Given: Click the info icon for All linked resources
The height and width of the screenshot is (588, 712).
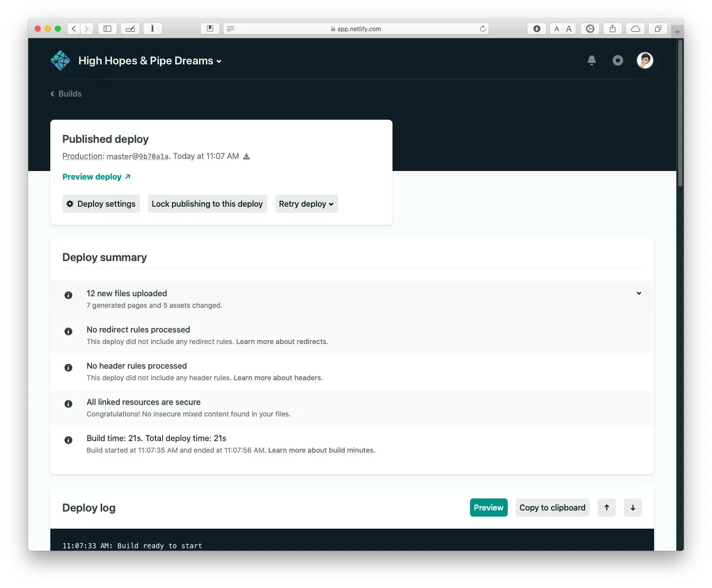Looking at the screenshot, I should (68, 404).
